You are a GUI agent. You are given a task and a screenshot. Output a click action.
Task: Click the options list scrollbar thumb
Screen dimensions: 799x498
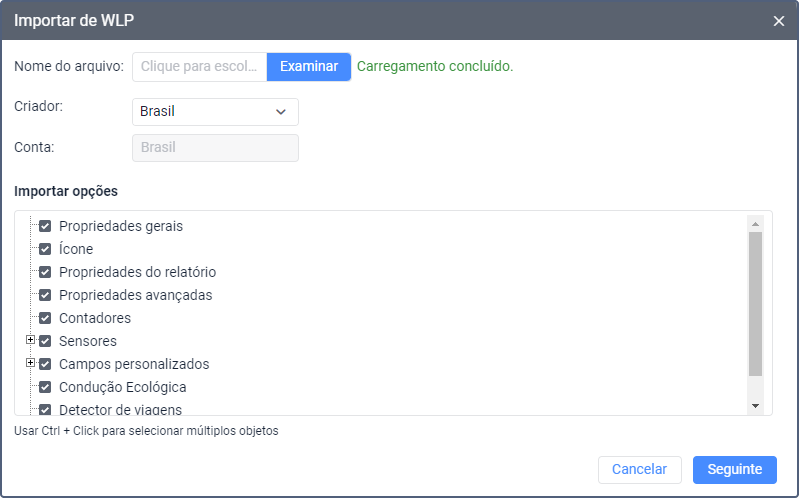(x=755, y=303)
